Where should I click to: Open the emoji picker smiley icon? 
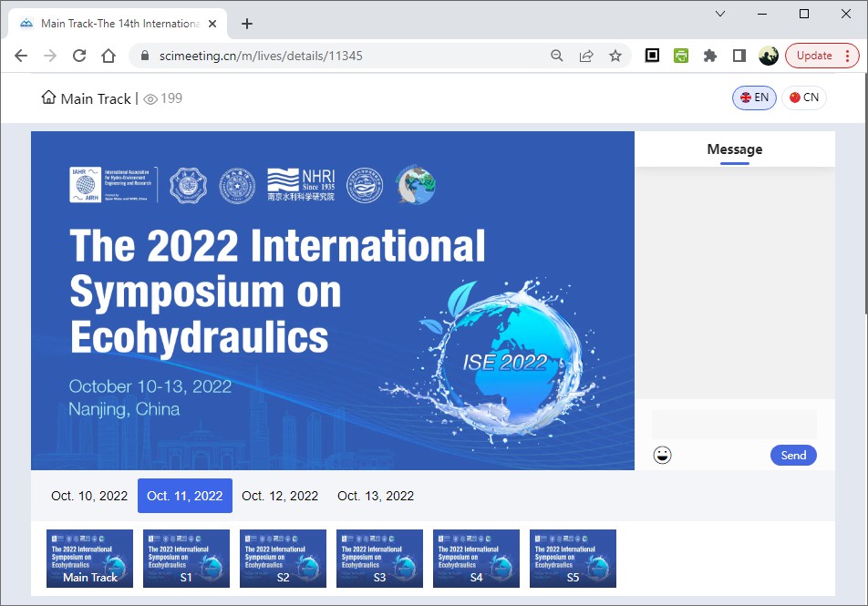[x=663, y=455]
